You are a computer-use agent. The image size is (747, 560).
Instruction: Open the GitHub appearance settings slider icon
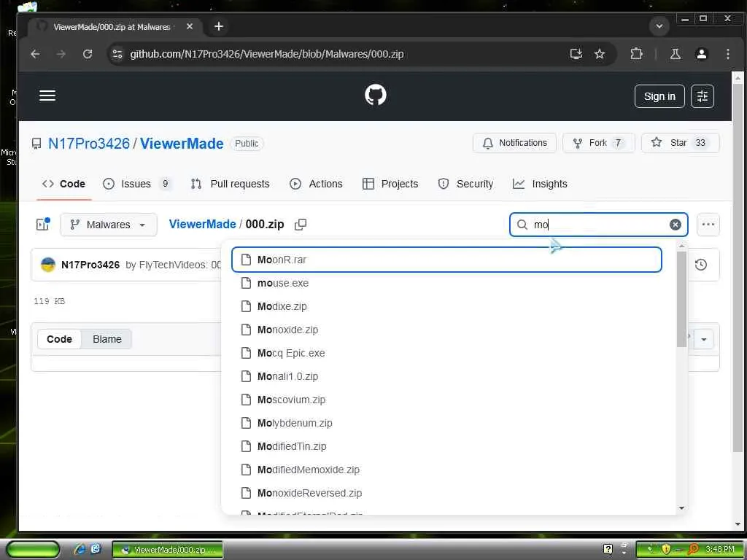(x=703, y=96)
